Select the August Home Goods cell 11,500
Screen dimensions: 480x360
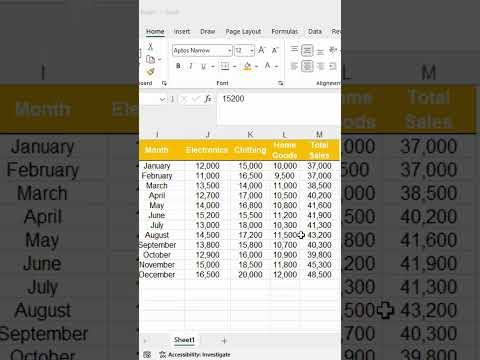coord(285,235)
